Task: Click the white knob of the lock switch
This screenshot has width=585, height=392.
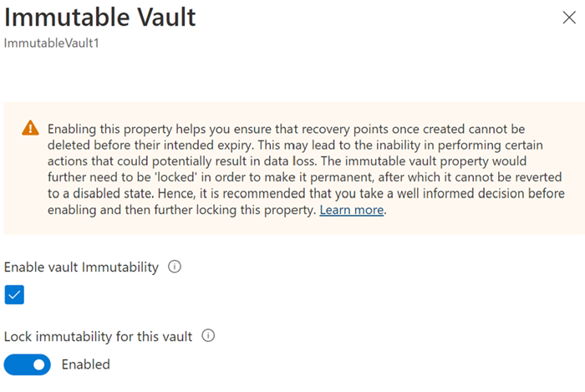Action: [x=38, y=364]
